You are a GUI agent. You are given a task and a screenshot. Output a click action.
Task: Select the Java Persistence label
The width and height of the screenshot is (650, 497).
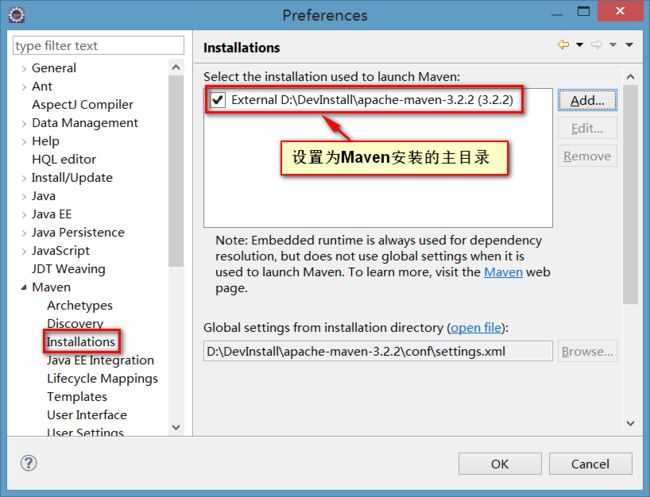[78, 233]
